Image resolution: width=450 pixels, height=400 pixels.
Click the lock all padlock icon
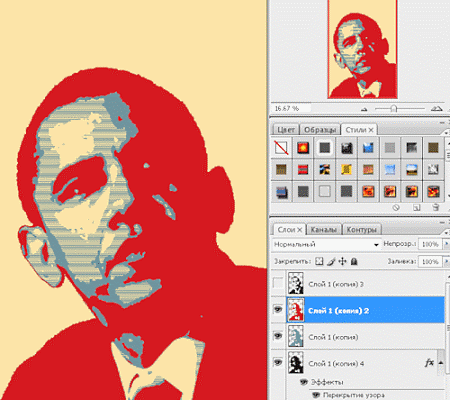click(x=354, y=261)
